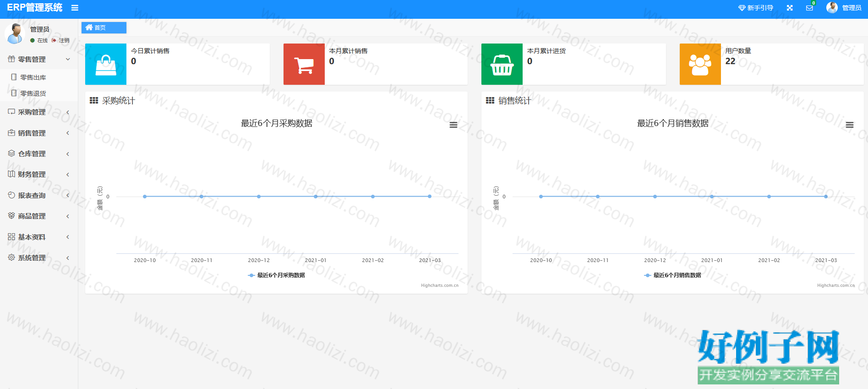This screenshot has width=868, height=389.
Task: Click the grid icon beside 基本资料
Action: 11,236
